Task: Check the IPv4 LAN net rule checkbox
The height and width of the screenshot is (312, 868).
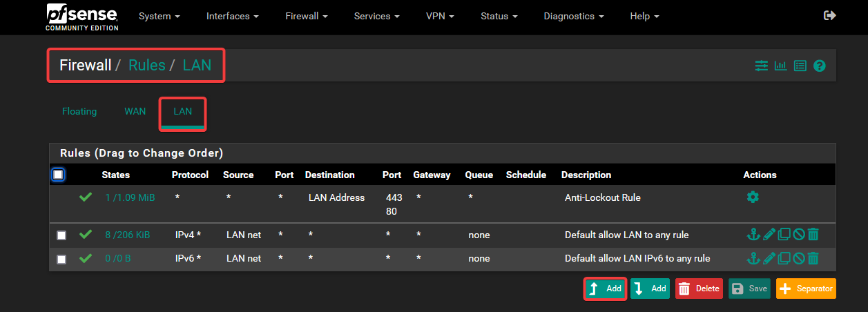Action: pyautogui.click(x=61, y=235)
